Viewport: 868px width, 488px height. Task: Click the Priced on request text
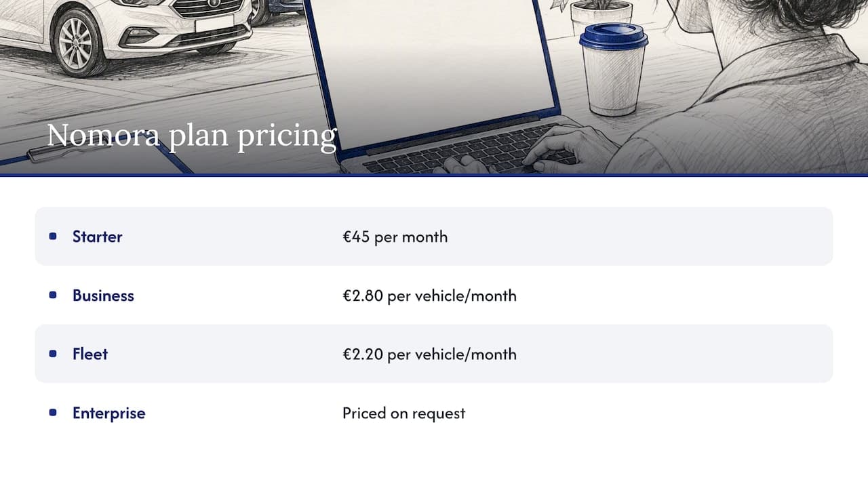(x=404, y=413)
